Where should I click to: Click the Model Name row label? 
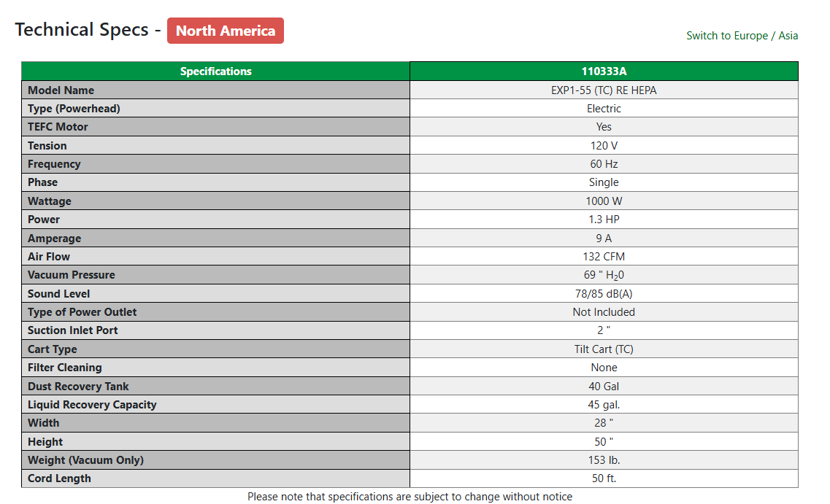coord(61,90)
